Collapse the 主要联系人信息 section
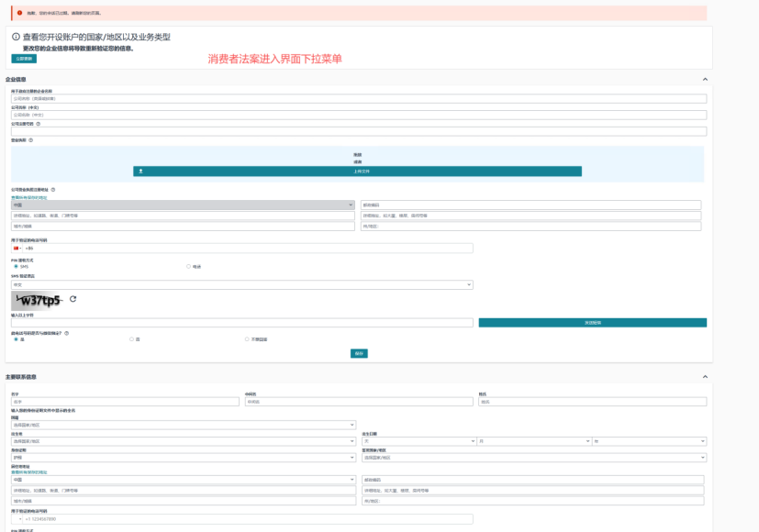Screen dimensions: 759x532 tap(705, 377)
